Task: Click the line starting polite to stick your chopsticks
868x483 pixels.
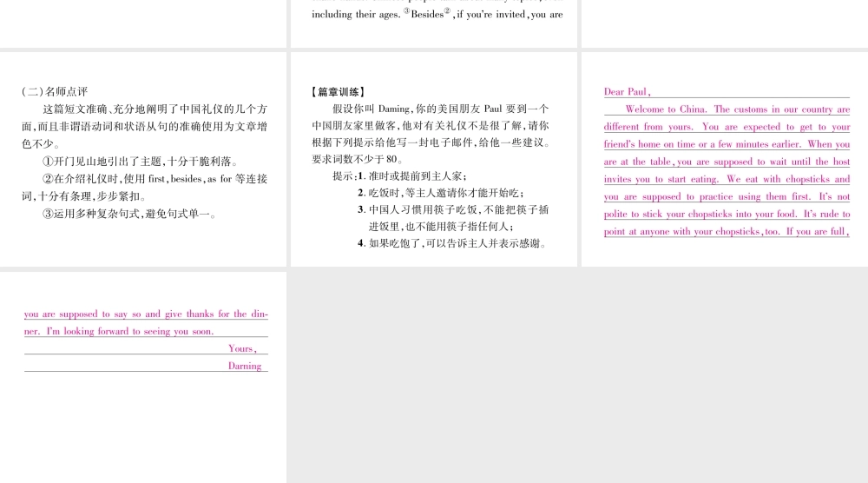Action: coord(727,214)
